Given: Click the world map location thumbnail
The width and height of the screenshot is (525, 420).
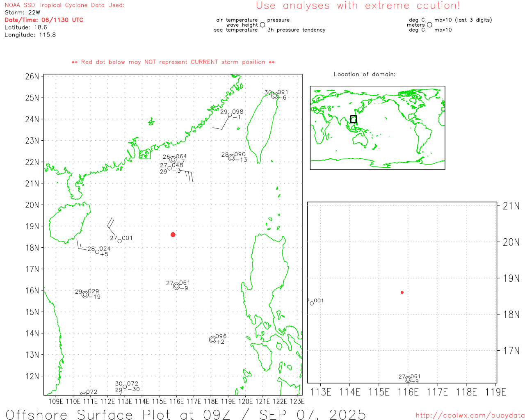Looking at the screenshot, I should [x=377, y=128].
